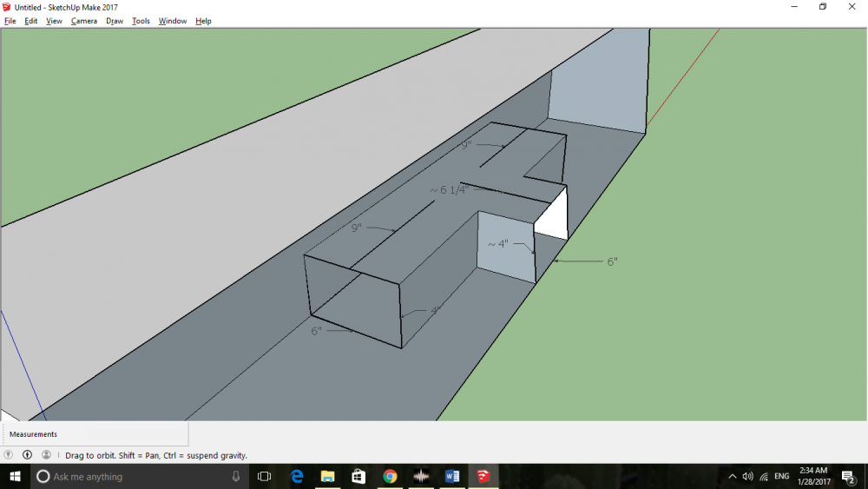Click the white face of the model
Screen dimensions: 868x489
(556, 219)
